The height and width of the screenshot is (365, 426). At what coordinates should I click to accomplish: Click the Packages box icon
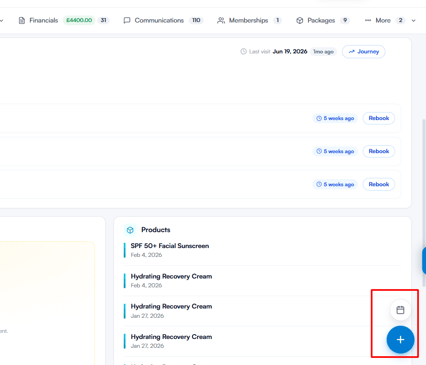300,21
